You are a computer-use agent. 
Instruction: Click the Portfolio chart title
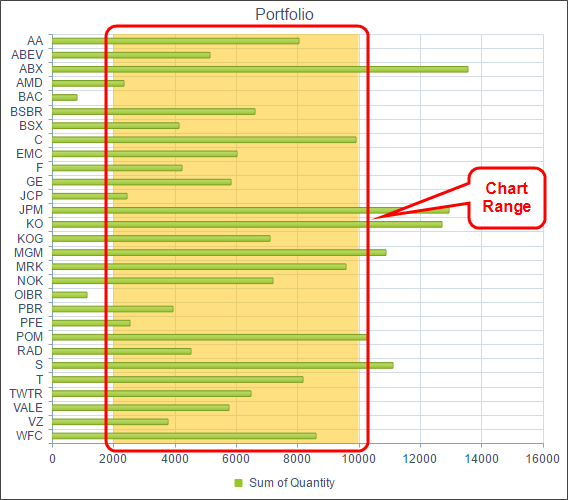(x=284, y=15)
